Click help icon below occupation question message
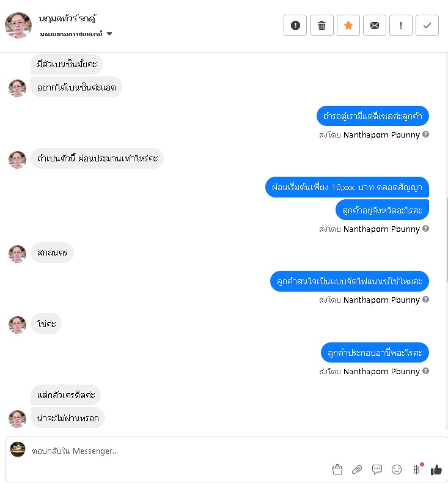This screenshot has height=483, width=448. tap(425, 371)
